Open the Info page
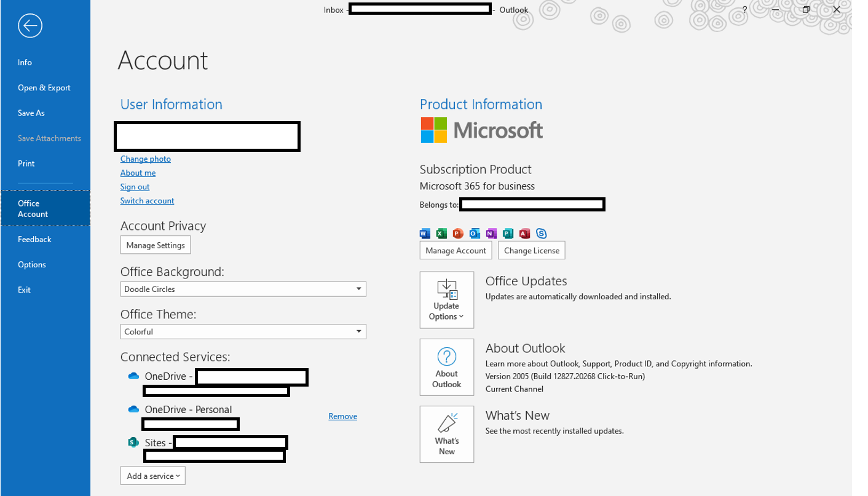This screenshot has height=496, width=868. [25, 63]
